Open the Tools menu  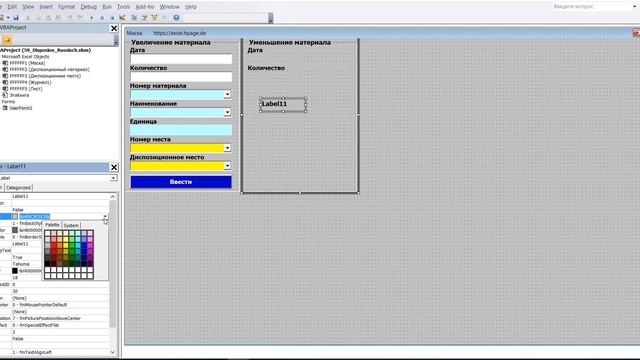[x=124, y=7]
